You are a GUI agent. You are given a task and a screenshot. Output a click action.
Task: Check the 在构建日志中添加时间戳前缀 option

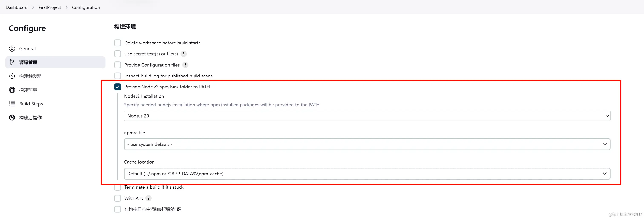coord(118,209)
